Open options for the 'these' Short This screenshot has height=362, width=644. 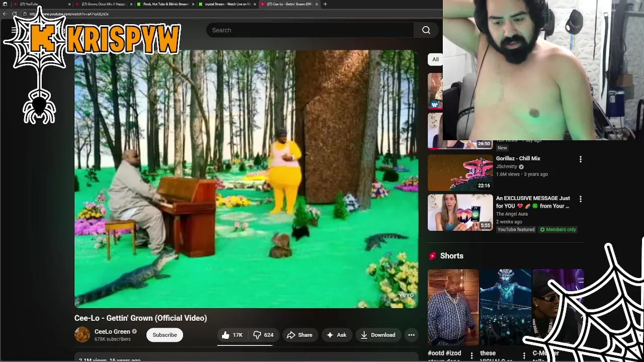point(524,356)
